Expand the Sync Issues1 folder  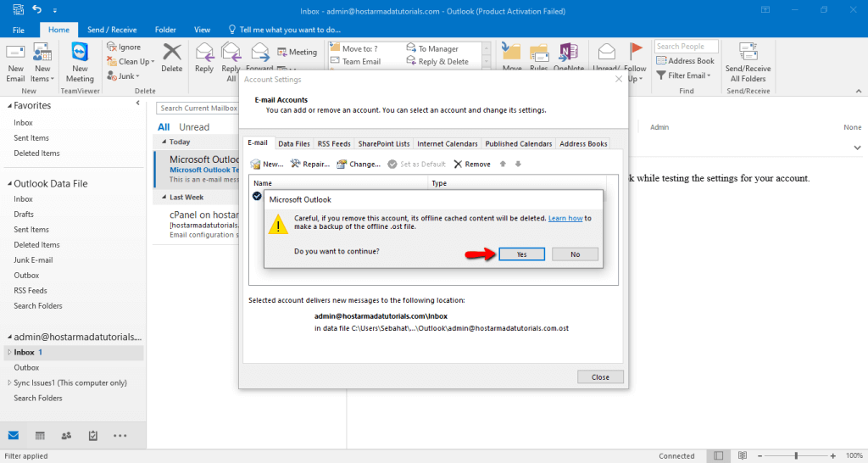click(x=9, y=382)
